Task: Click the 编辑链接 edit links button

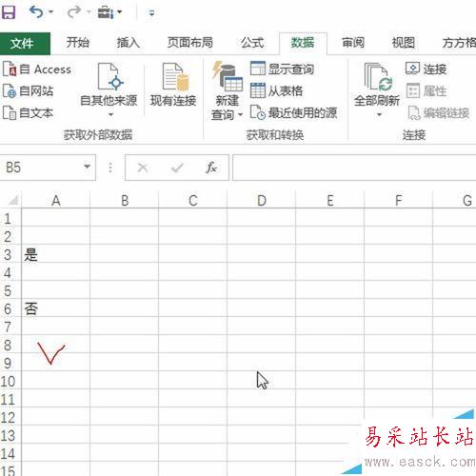Action: [x=438, y=113]
